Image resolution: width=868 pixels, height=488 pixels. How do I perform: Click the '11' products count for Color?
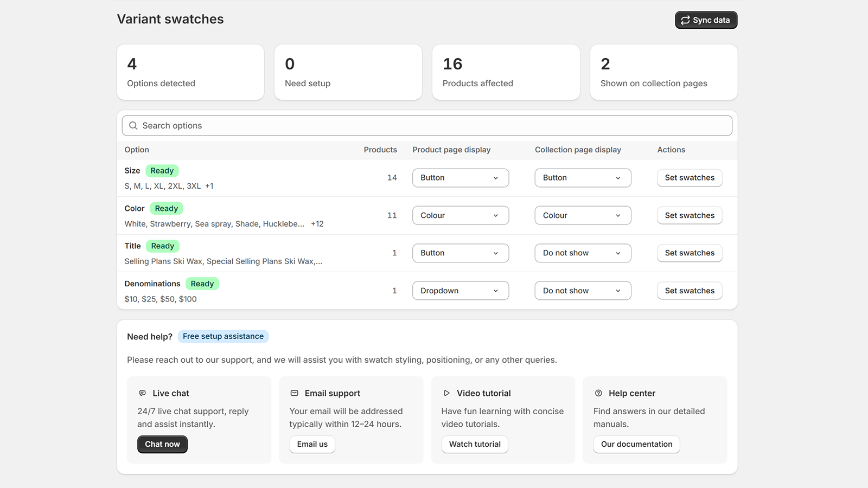tap(392, 215)
